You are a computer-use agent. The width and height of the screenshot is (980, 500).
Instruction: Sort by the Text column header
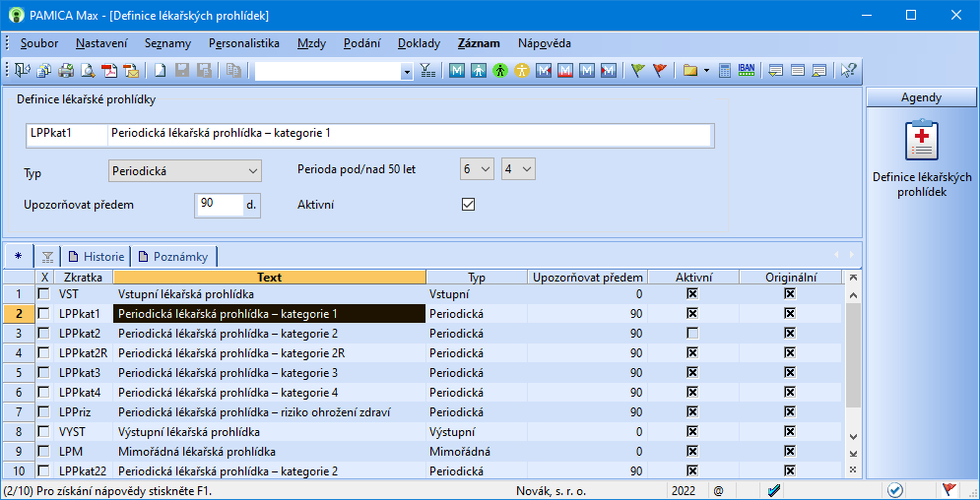pos(269,277)
